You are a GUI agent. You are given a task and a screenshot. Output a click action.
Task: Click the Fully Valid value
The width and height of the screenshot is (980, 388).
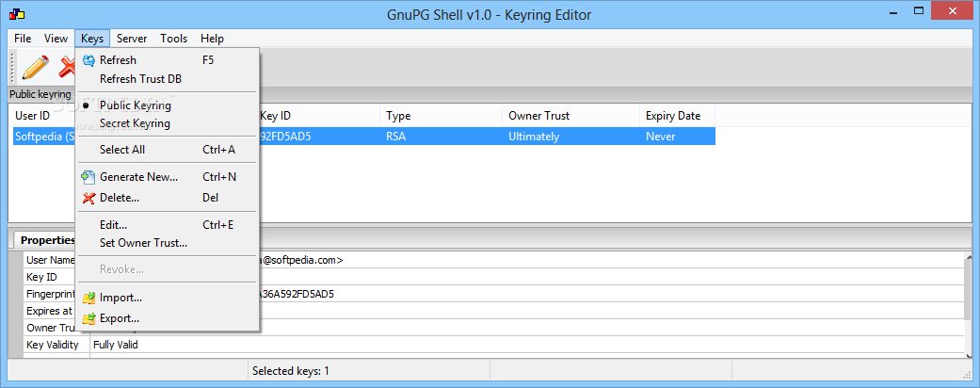tap(116, 345)
